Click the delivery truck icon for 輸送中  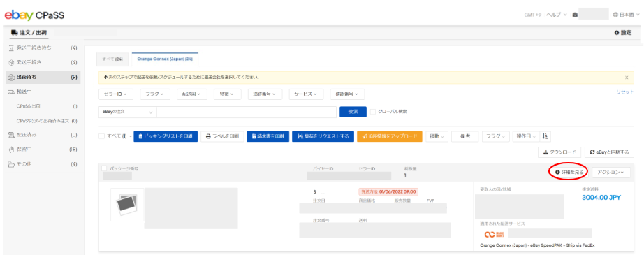coord(11,92)
